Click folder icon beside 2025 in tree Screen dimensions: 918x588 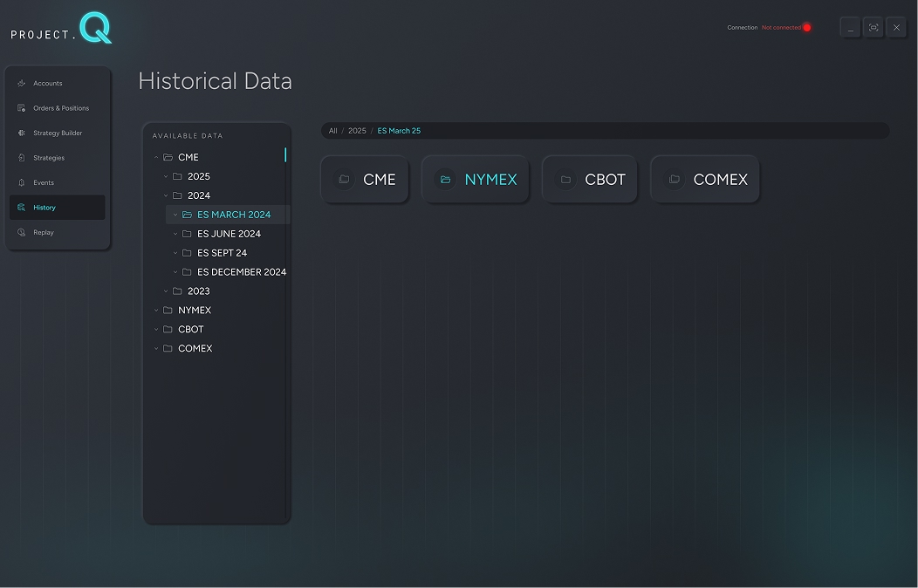[177, 176]
